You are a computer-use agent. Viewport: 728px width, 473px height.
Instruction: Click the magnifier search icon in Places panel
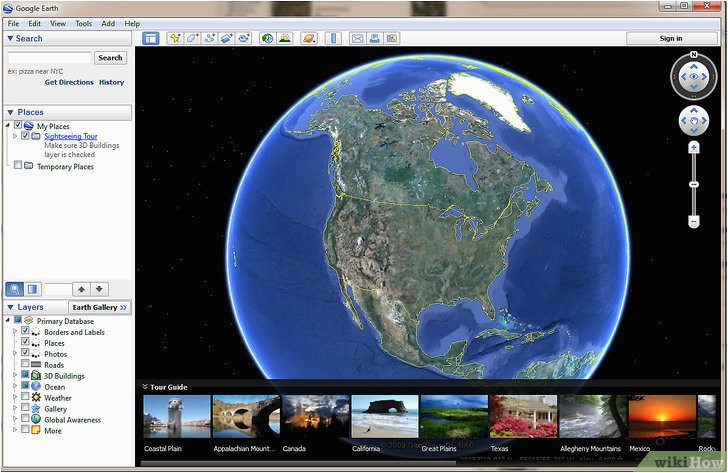(x=14, y=289)
